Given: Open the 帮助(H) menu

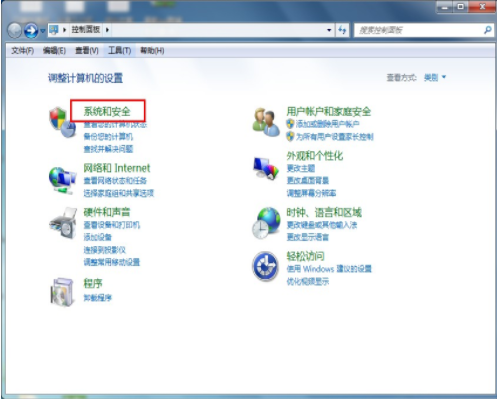Looking at the screenshot, I should click(x=152, y=51).
